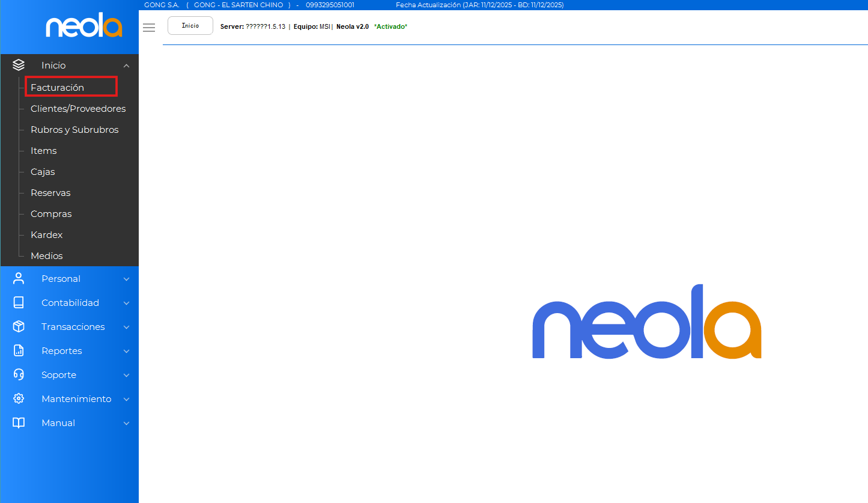Click the report chart icon for Reportes
868x503 pixels.
(19, 350)
